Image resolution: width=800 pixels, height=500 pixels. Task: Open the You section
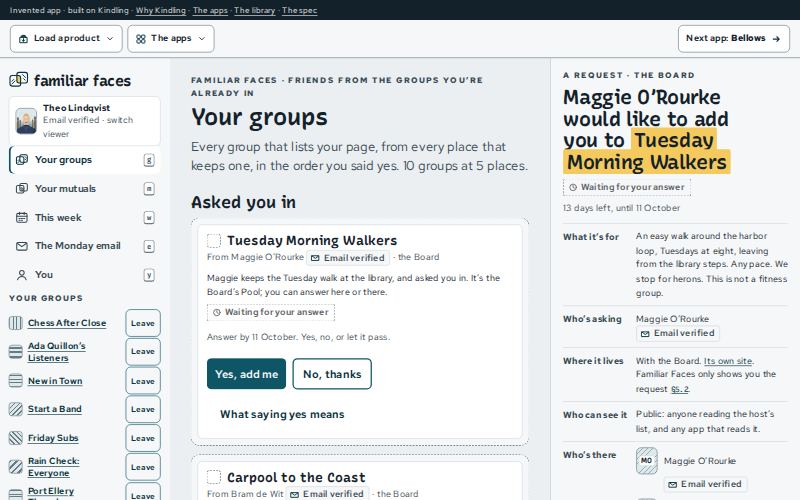click(x=85, y=275)
